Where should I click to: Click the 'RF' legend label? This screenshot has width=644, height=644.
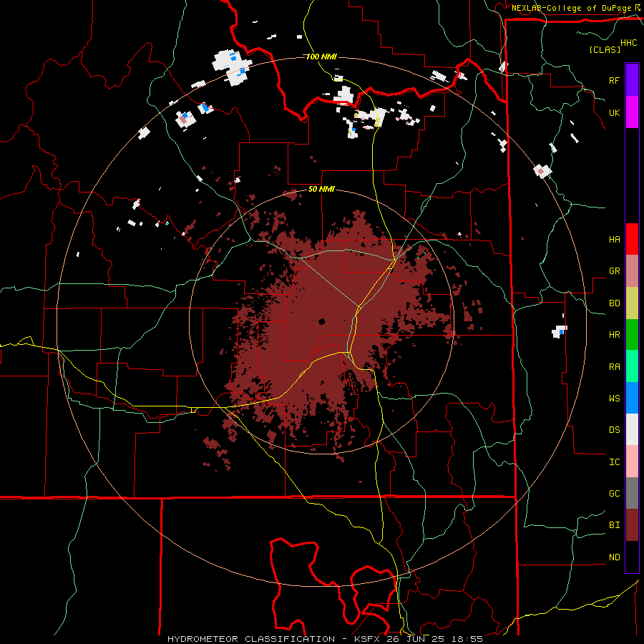(614, 80)
